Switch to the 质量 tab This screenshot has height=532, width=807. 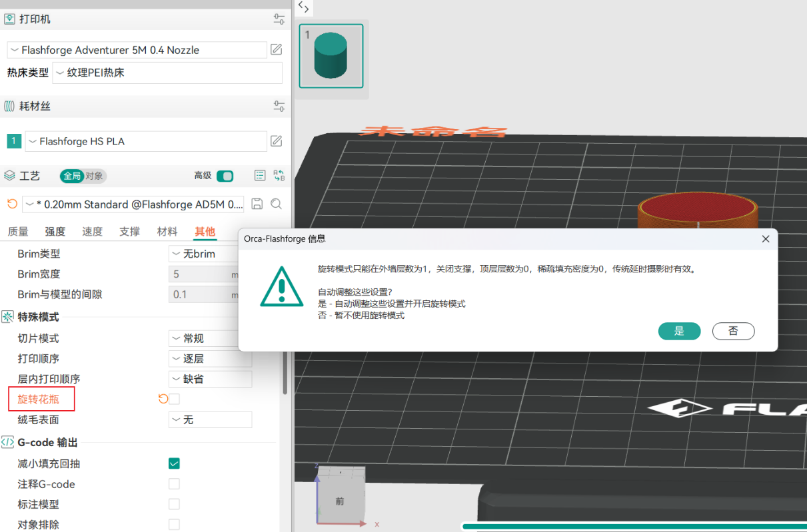tap(18, 232)
